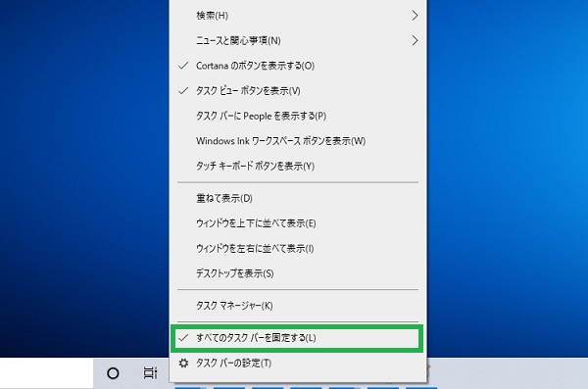Select ウィンドウを上下に並べて表示(E)
The image size is (588, 389).
point(298,223)
